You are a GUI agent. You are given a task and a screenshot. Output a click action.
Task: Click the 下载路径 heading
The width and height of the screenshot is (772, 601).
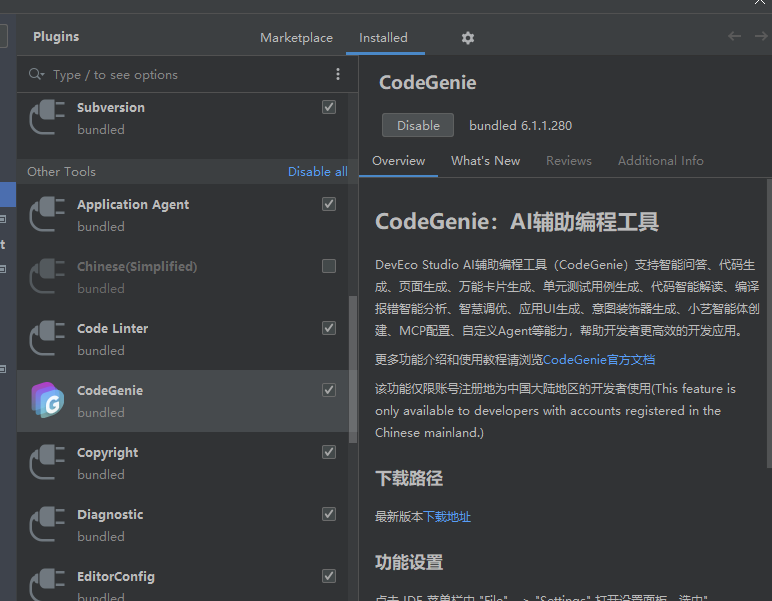pyautogui.click(x=409, y=478)
